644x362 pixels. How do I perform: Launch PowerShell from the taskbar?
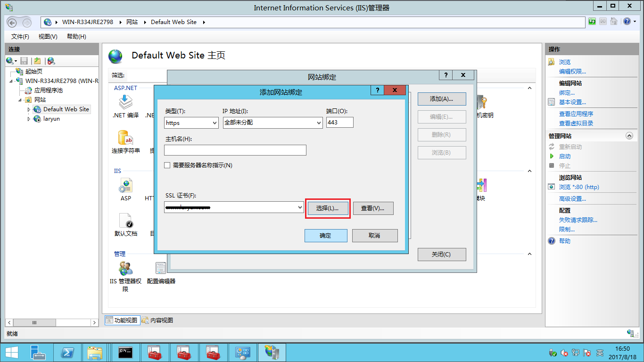67,353
